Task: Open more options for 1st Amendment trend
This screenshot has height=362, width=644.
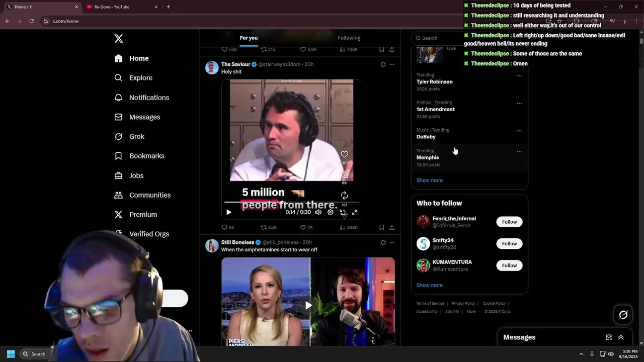Action: 519,104
